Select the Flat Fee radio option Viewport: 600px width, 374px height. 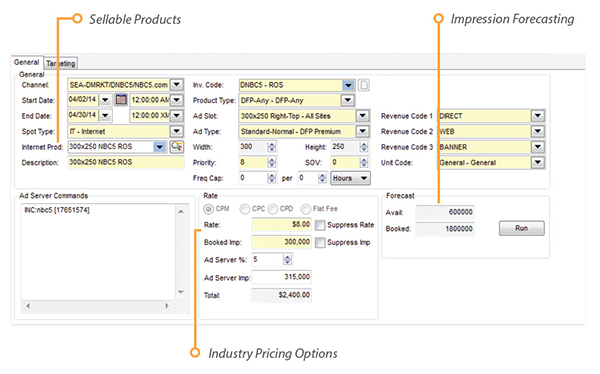tap(305, 209)
